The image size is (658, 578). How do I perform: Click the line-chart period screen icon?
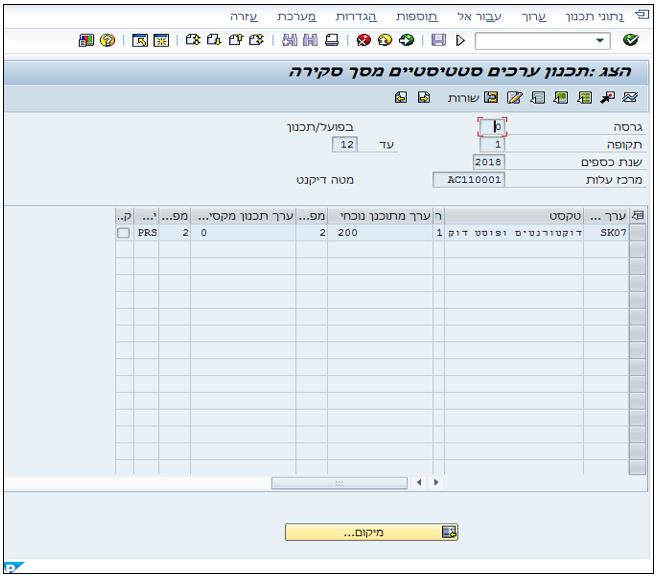point(629,98)
